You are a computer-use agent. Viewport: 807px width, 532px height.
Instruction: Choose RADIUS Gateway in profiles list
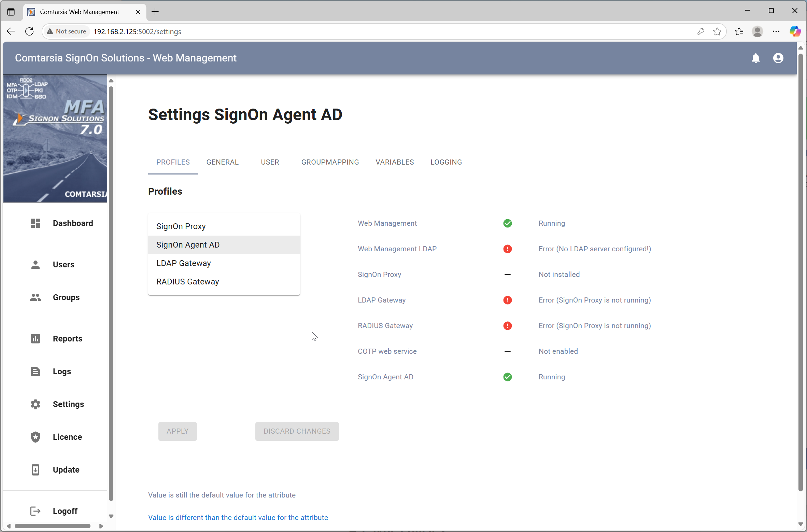[x=187, y=281]
